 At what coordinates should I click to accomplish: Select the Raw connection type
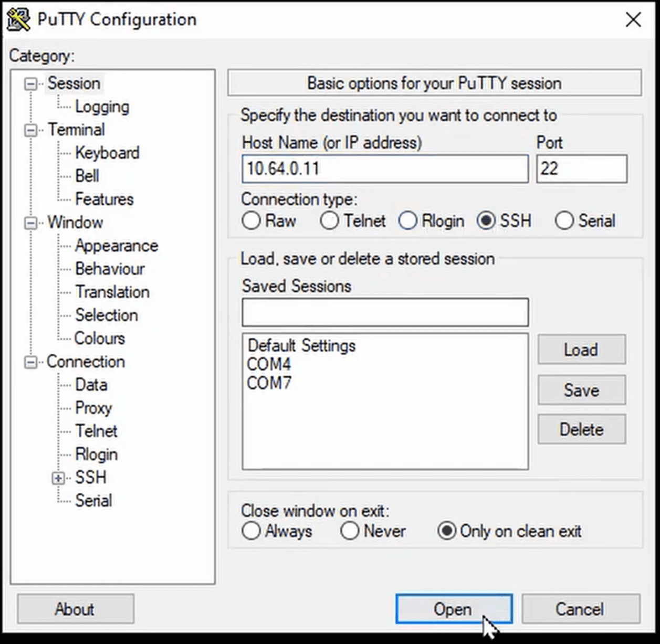click(251, 221)
